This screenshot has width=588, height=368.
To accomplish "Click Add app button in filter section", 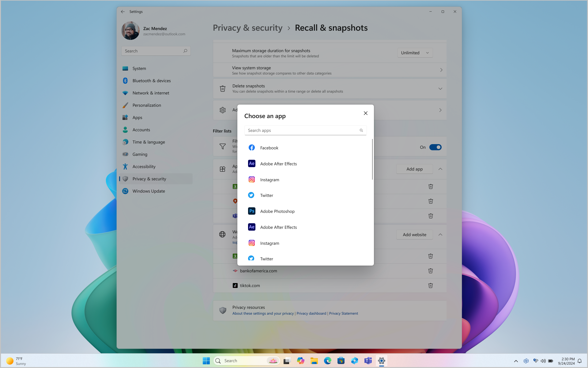I will [x=414, y=169].
